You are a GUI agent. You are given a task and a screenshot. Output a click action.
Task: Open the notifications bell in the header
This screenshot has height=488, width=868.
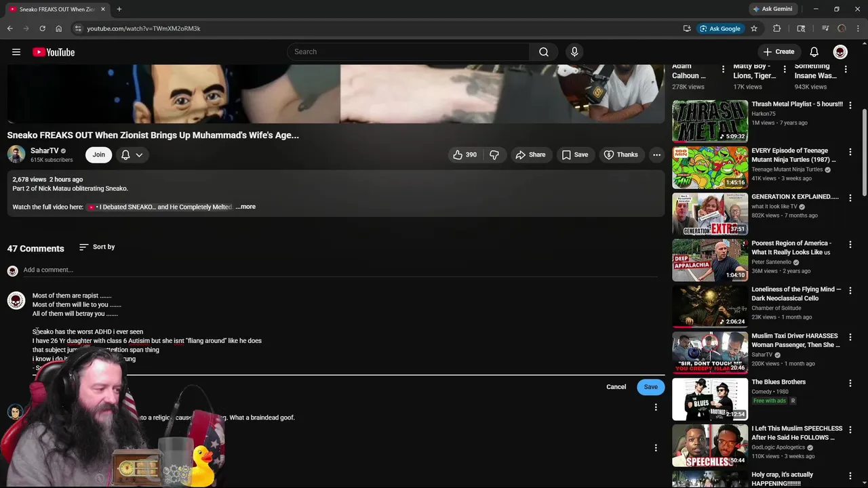814,52
